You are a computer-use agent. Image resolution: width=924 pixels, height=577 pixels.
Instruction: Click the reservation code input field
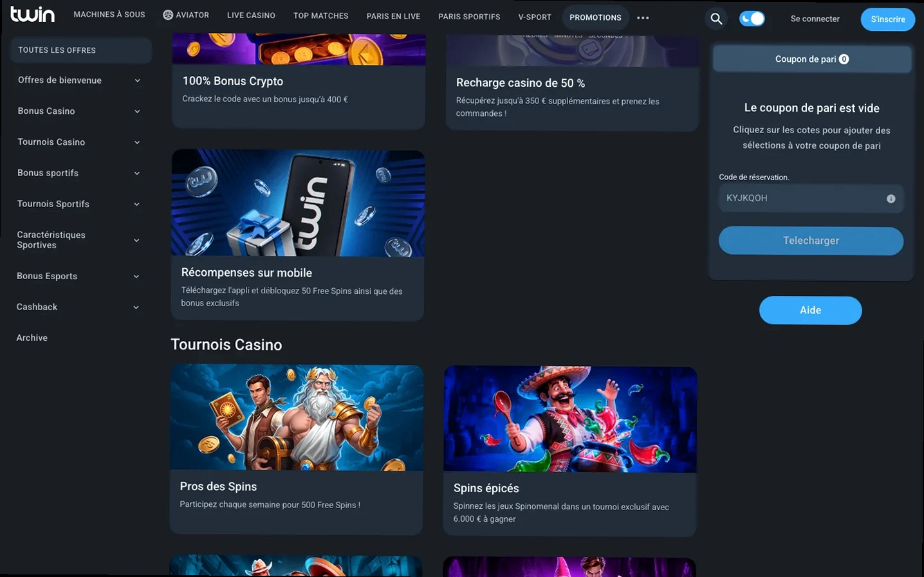tap(811, 199)
